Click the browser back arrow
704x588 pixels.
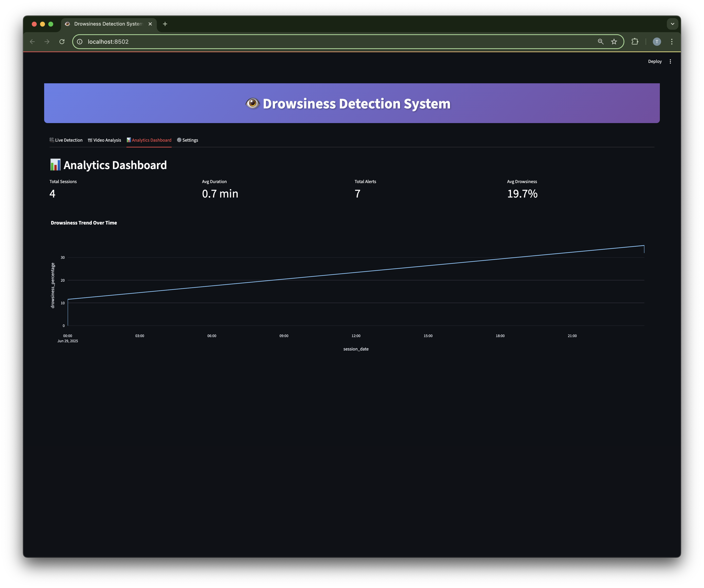click(33, 42)
